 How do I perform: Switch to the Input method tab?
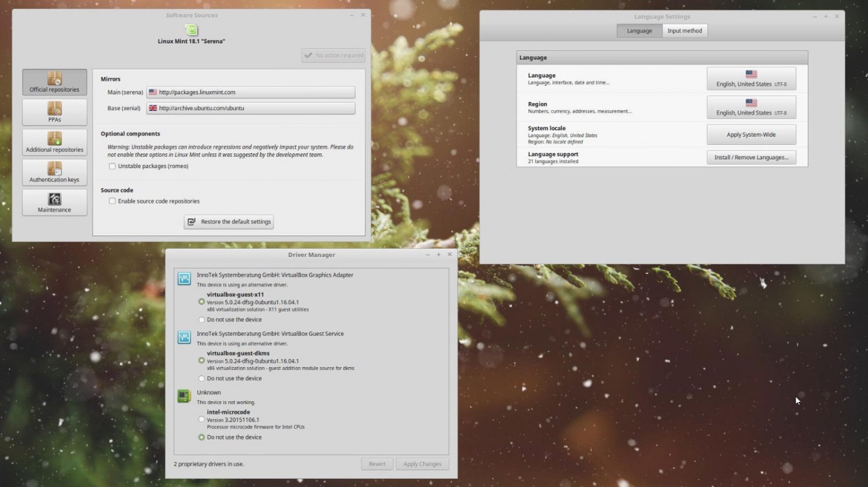pos(685,30)
